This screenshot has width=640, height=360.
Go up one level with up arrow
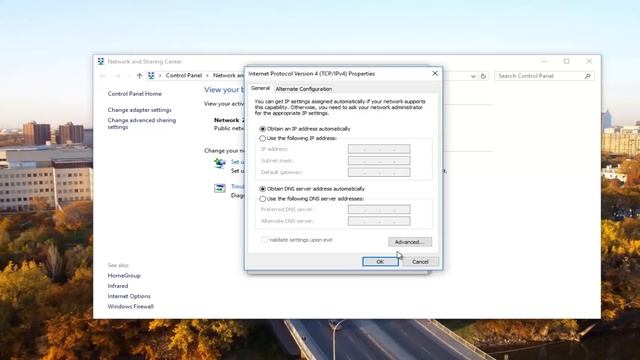139,76
